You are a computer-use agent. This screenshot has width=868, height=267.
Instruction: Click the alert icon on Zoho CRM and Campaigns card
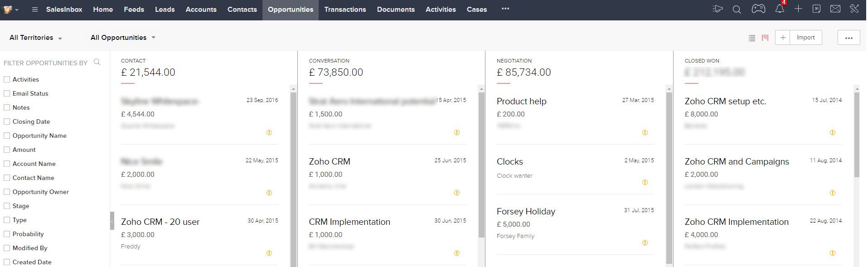(833, 193)
